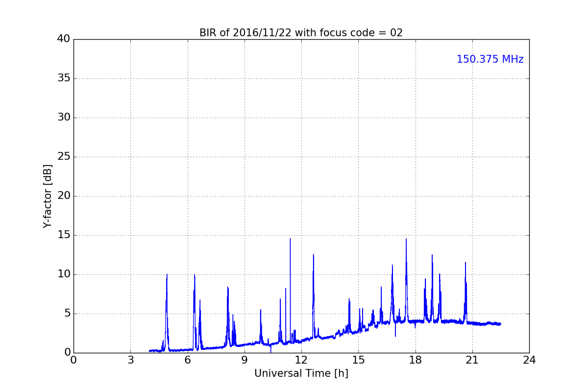Click the x-axis tick label '15'
The image size is (588, 392).
pos(358,360)
